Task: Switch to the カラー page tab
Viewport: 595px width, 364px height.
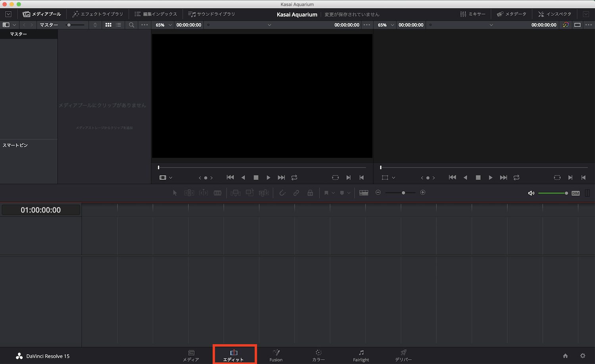Action: [318, 356]
